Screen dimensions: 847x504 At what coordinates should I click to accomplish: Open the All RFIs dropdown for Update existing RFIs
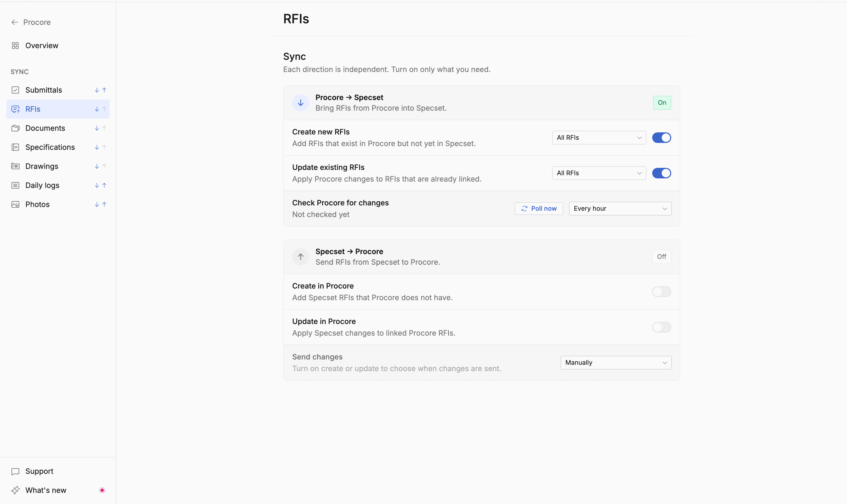pos(599,173)
